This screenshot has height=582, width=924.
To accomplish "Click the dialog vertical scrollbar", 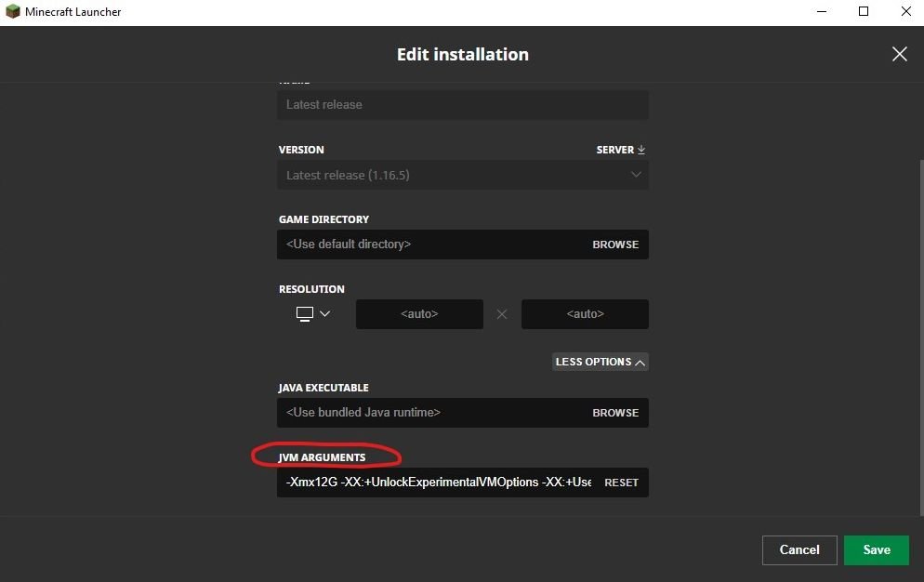I will click(x=920, y=337).
